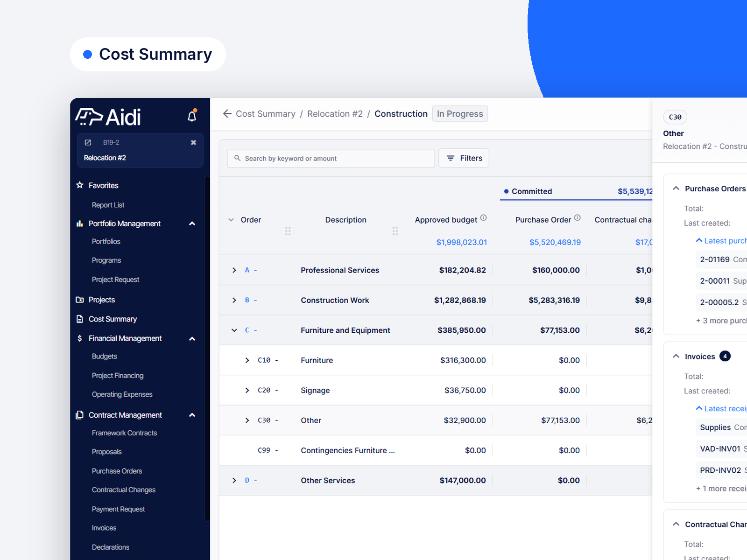Collapse row C Furniture and Equipment
Image resolution: width=747 pixels, height=560 pixels.
(234, 330)
